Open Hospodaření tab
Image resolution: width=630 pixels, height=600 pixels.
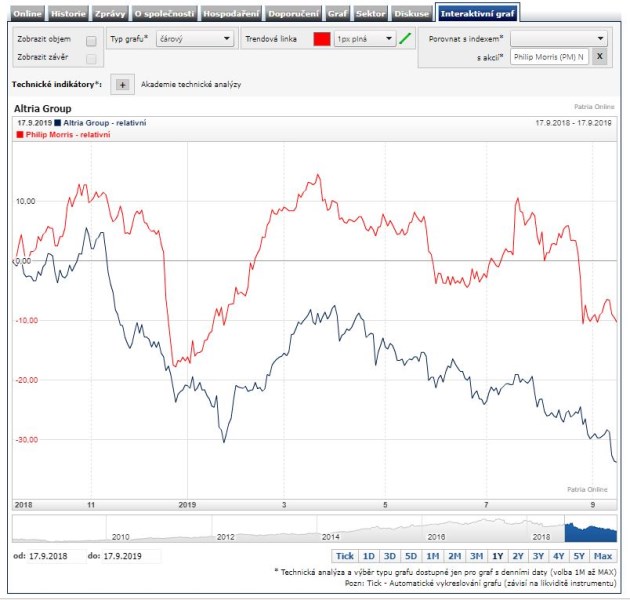230,14
